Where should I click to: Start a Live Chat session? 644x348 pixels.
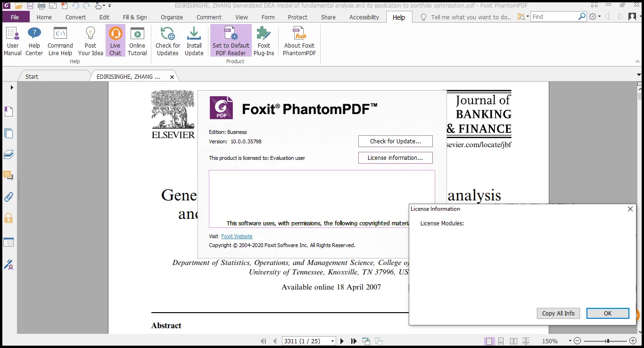[116, 41]
